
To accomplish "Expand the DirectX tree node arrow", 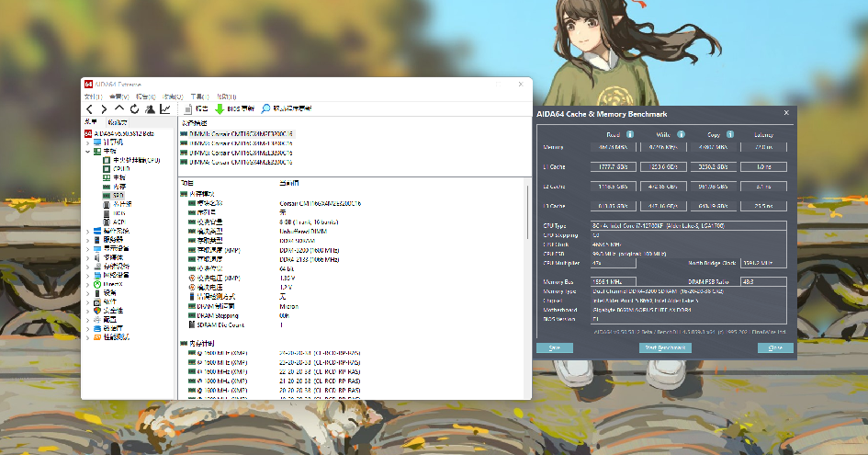I will pyautogui.click(x=87, y=284).
